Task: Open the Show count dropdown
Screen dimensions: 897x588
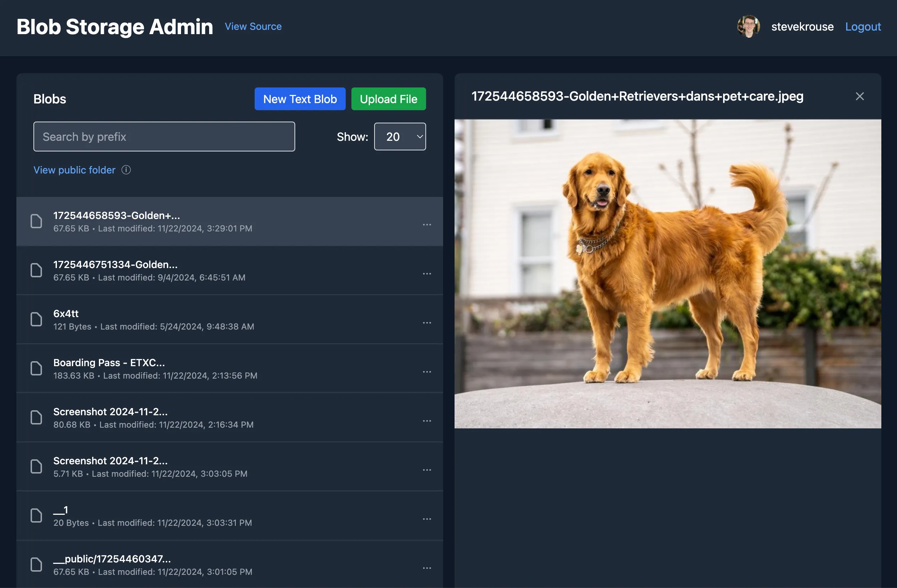Action: click(x=399, y=137)
